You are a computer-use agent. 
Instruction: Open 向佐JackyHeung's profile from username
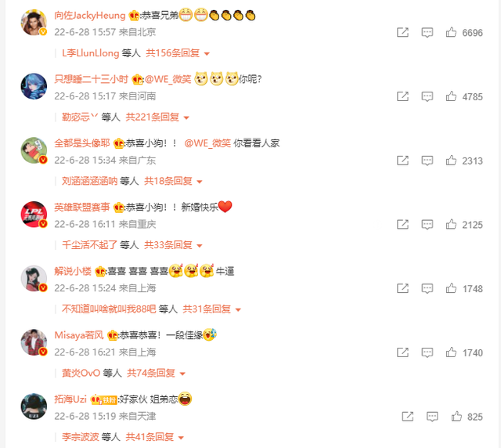click(x=90, y=16)
